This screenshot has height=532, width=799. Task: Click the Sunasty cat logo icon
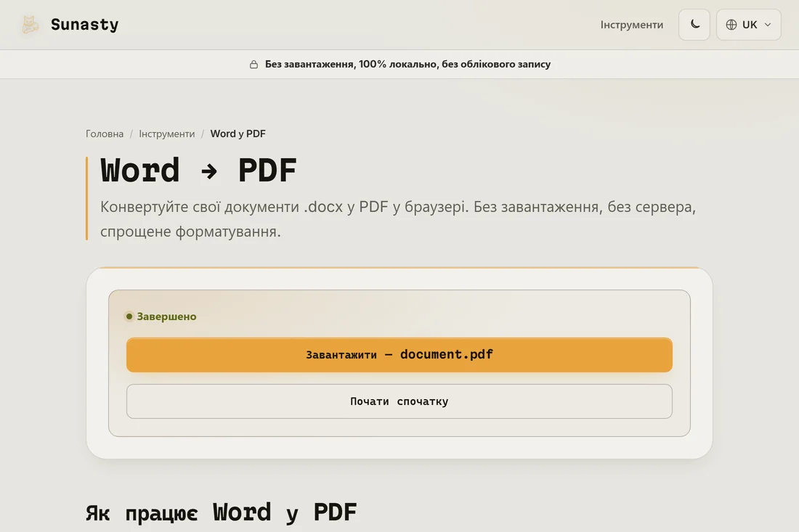[30, 25]
